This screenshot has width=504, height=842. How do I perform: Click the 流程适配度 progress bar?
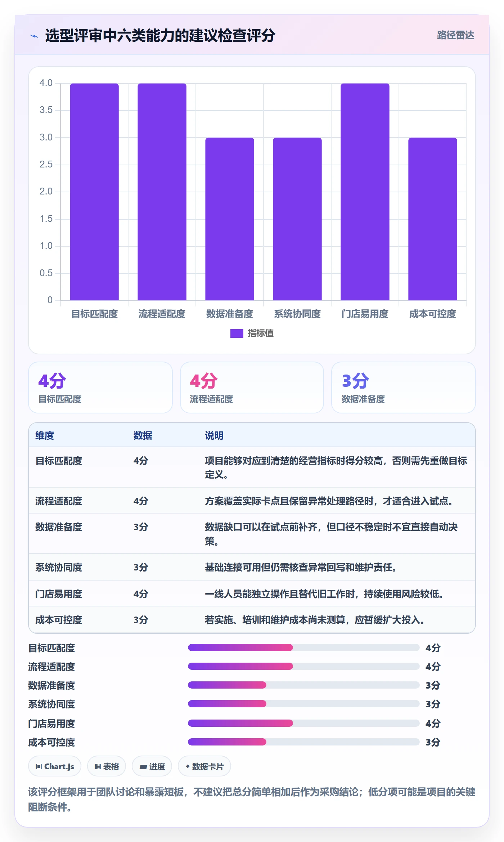304,666
